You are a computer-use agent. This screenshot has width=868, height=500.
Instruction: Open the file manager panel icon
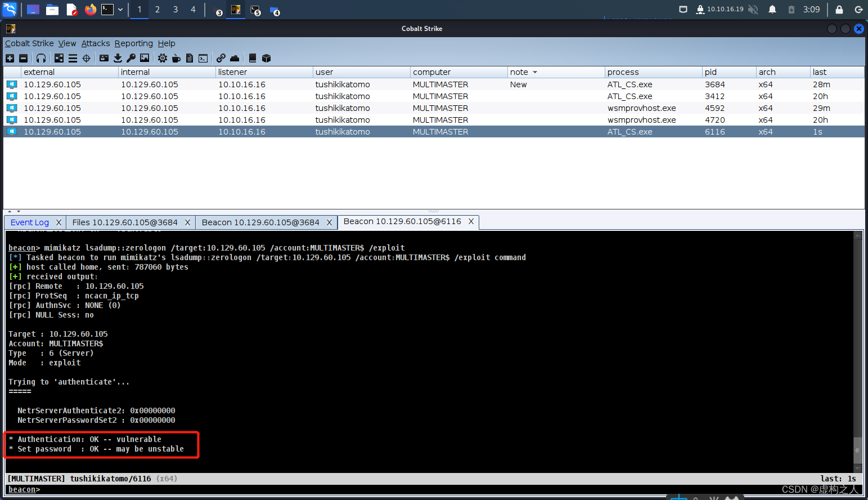click(52, 10)
